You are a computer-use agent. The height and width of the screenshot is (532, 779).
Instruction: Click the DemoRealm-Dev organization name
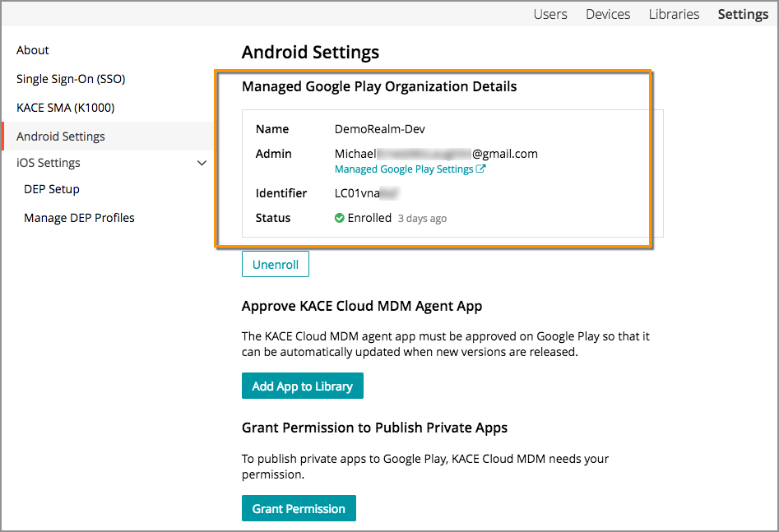pyautogui.click(x=380, y=129)
